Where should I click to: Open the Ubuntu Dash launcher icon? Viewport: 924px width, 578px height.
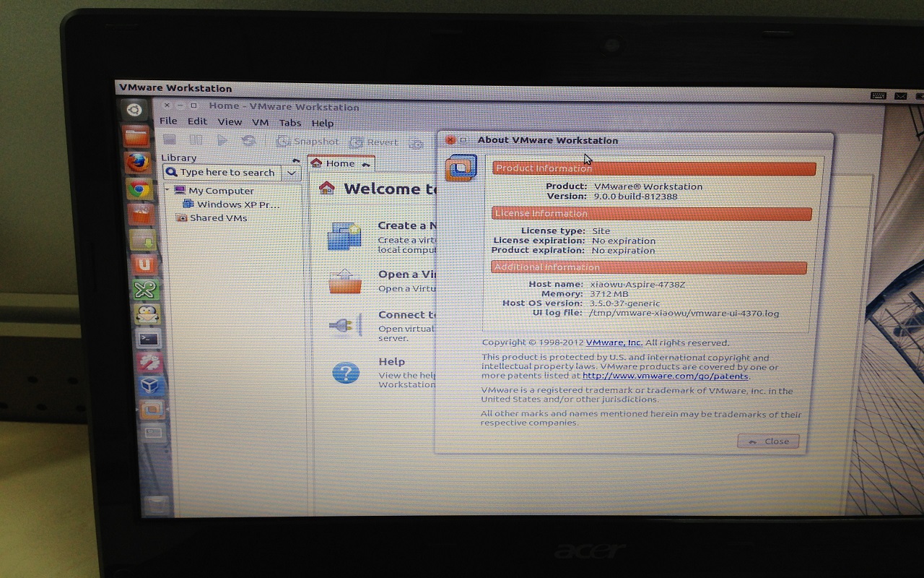pos(134,111)
